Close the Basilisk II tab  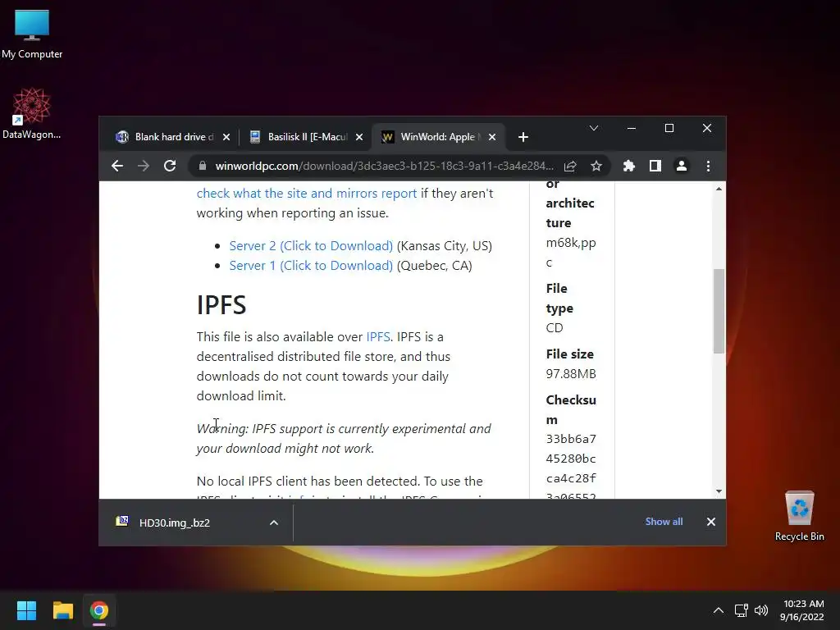[x=359, y=137]
